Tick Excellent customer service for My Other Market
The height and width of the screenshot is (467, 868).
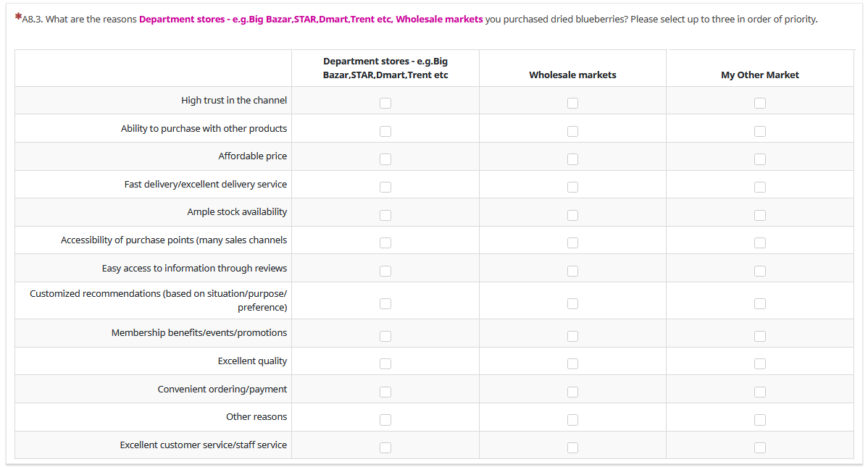click(x=759, y=447)
